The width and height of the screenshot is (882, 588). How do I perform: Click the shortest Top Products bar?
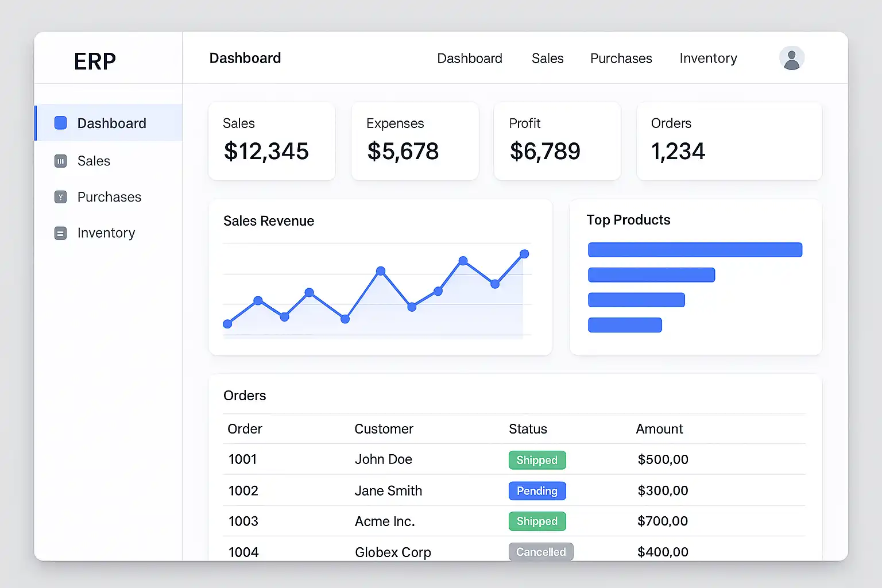point(625,325)
